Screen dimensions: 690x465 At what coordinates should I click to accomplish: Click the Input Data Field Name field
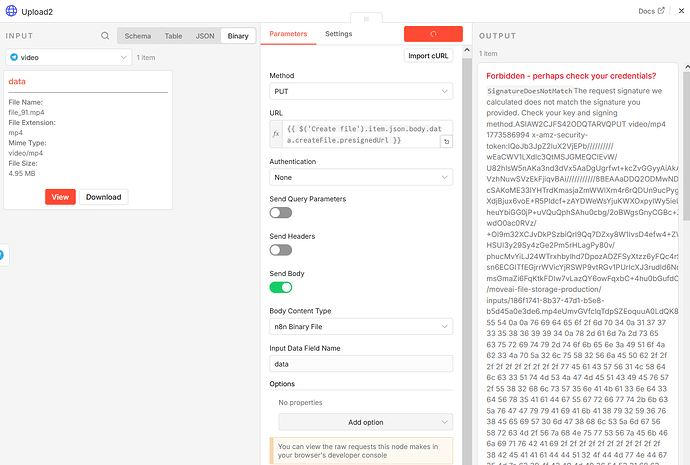click(x=361, y=364)
